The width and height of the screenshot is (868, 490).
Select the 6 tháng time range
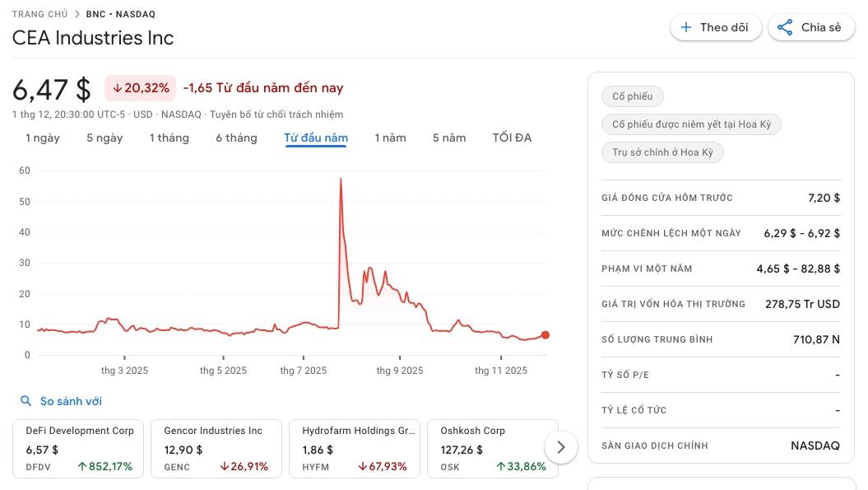tap(236, 138)
